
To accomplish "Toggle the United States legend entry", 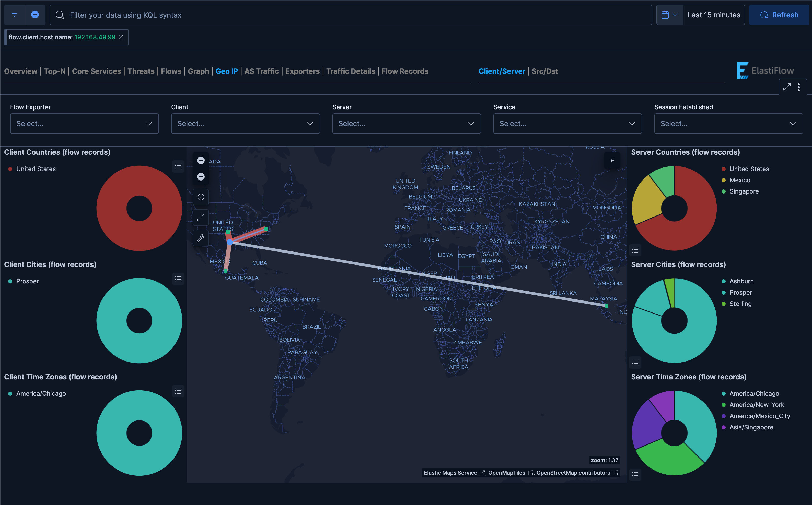I will tap(36, 169).
